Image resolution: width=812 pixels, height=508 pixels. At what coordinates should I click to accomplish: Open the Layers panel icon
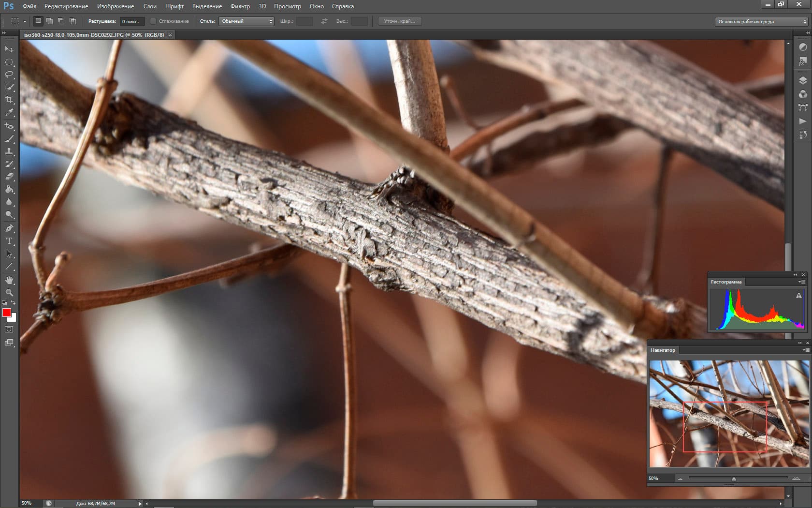coord(803,80)
